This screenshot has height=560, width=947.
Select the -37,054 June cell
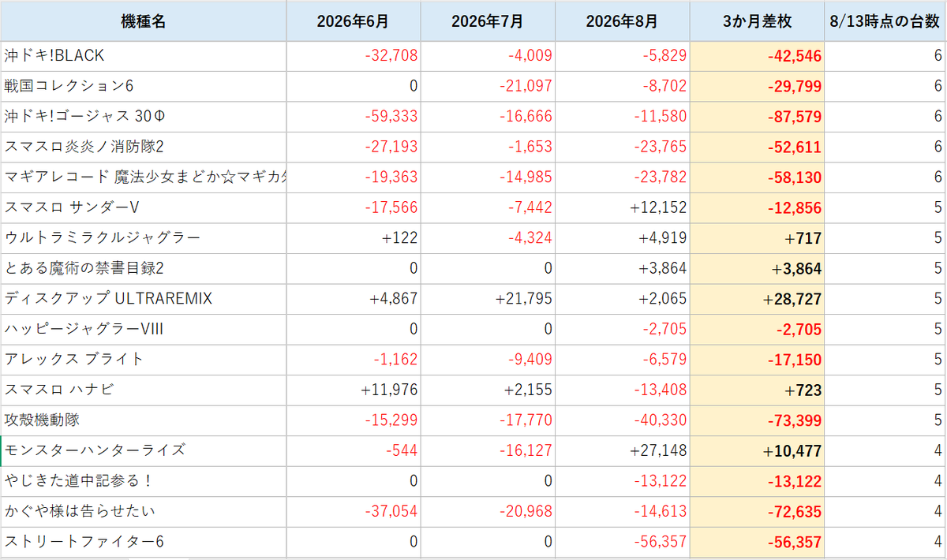354,511
